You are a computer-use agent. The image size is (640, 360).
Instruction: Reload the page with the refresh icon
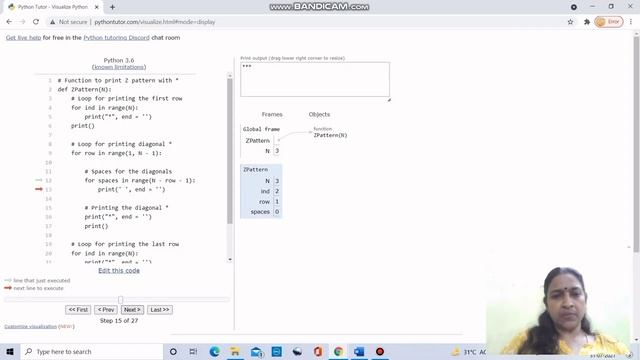[x=36, y=22]
